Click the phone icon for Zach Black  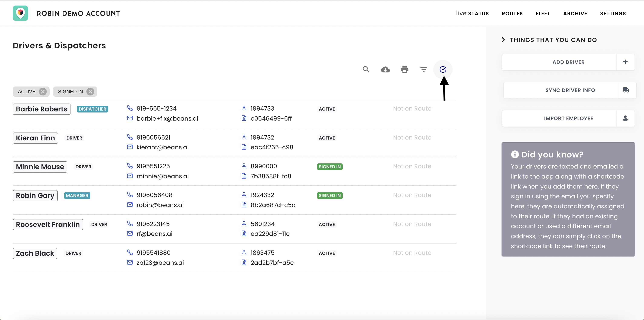[130, 252]
